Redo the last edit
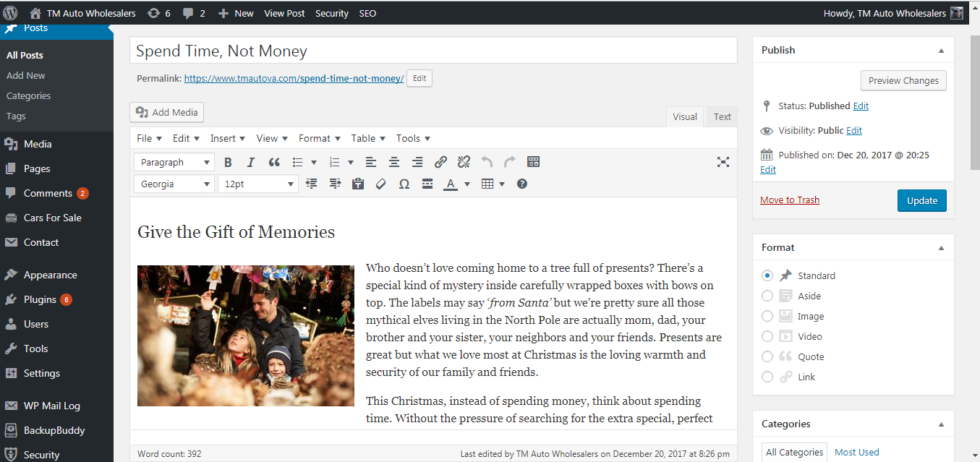980x462 pixels. [510, 162]
